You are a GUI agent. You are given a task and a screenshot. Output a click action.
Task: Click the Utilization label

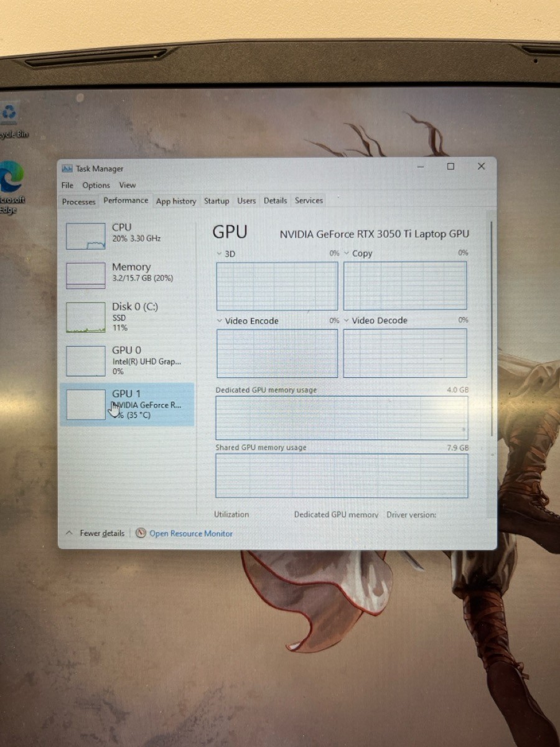(x=231, y=514)
